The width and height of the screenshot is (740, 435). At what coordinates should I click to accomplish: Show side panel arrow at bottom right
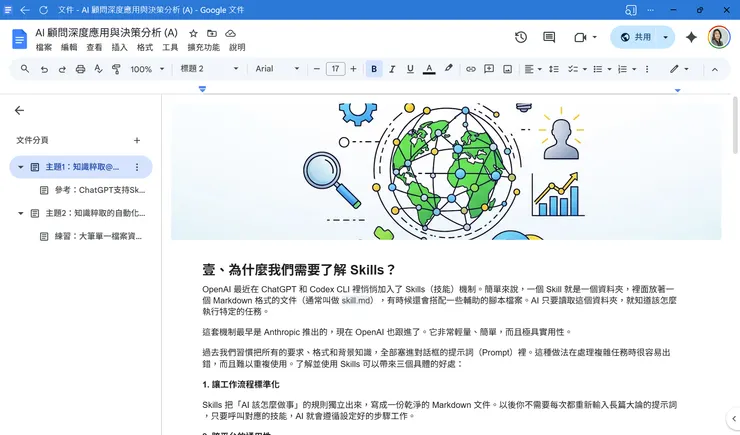(x=733, y=418)
